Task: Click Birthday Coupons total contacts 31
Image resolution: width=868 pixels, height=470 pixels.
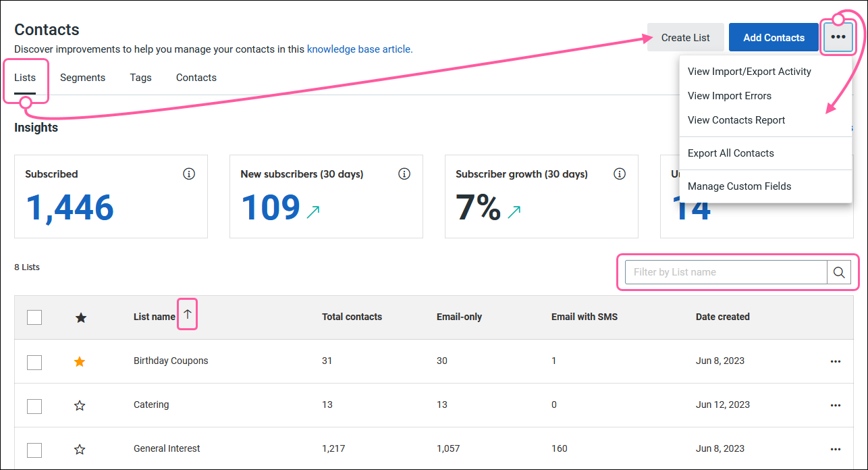Action: coord(327,361)
